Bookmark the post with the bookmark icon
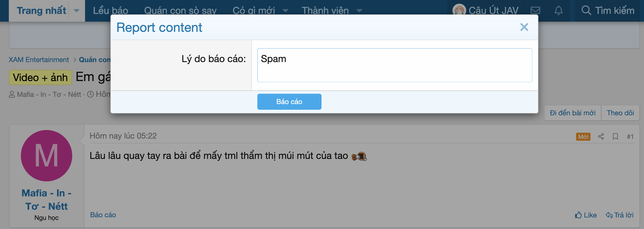 click(x=615, y=136)
